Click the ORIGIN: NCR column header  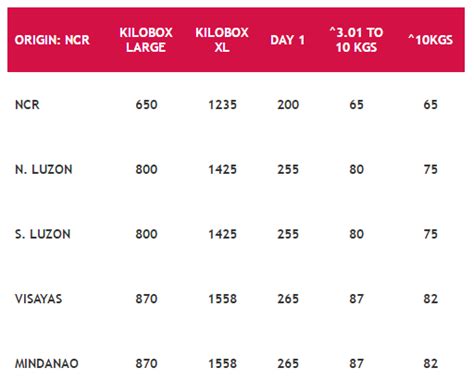tap(52, 40)
